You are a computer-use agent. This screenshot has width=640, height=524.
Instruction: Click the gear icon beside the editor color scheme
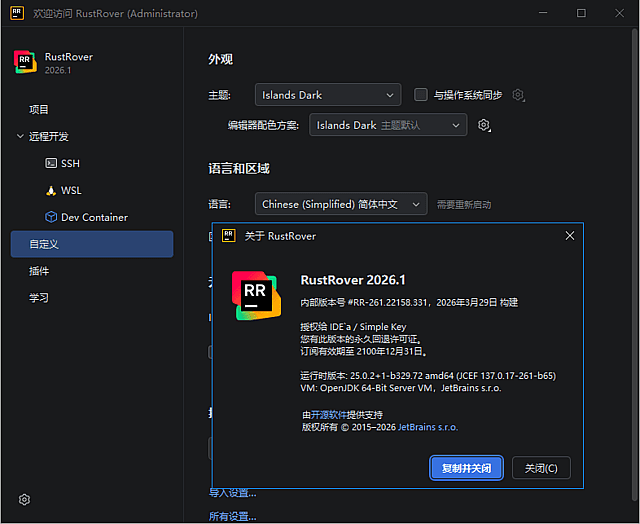tap(484, 125)
